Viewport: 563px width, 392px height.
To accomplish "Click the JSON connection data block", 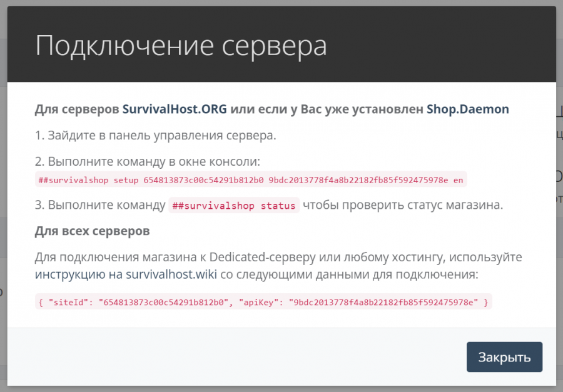I will pyautogui.click(x=263, y=302).
